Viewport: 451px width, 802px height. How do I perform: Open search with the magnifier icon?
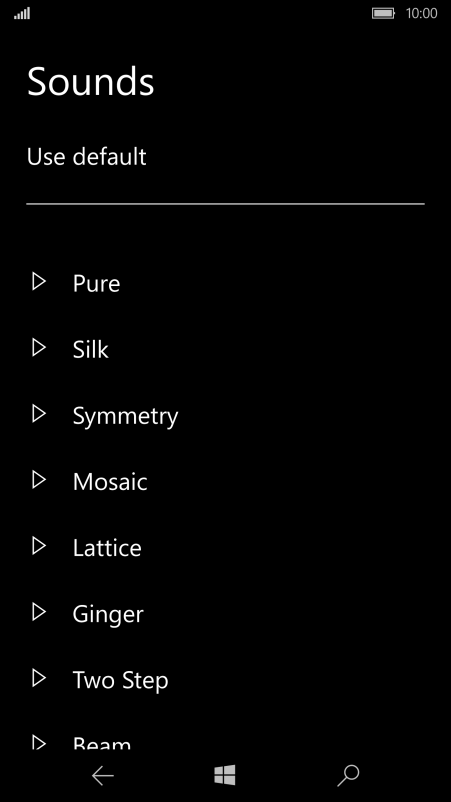(348, 776)
